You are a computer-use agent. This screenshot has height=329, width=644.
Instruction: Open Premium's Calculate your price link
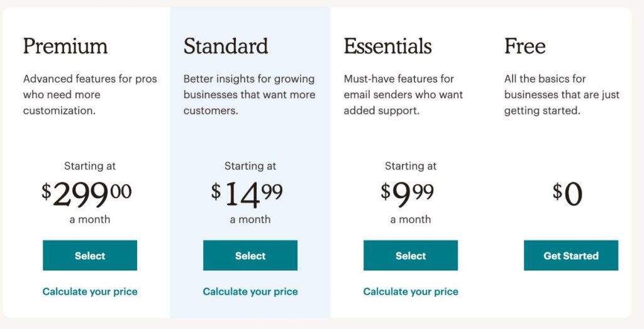[90, 292]
